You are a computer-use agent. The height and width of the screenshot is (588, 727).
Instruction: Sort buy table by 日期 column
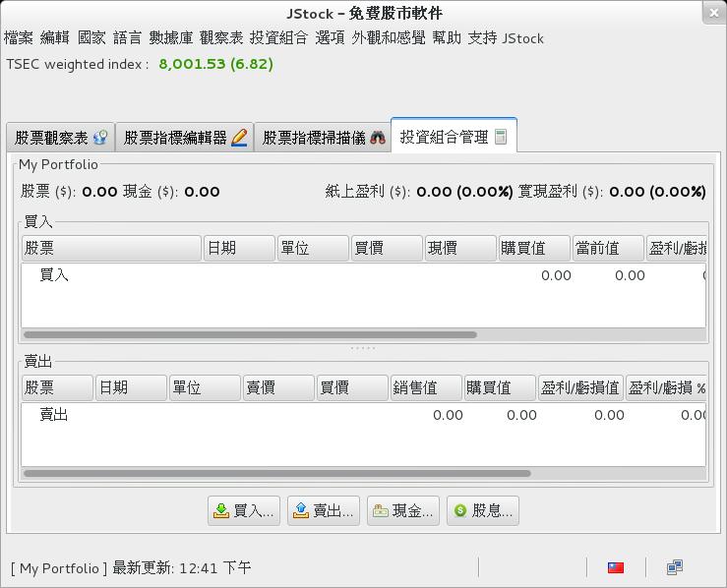[x=239, y=248]
